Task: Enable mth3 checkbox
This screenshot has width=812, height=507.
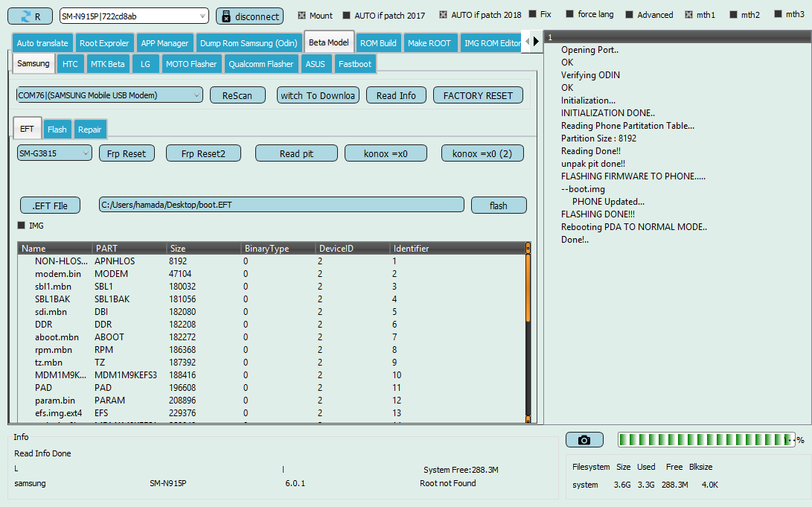Action: pos(778,14)
